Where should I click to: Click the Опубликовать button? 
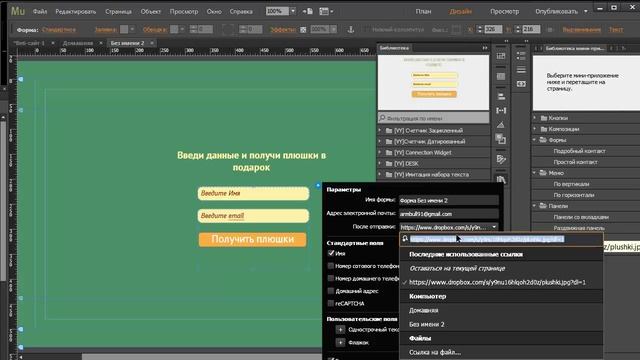[556, 11]
